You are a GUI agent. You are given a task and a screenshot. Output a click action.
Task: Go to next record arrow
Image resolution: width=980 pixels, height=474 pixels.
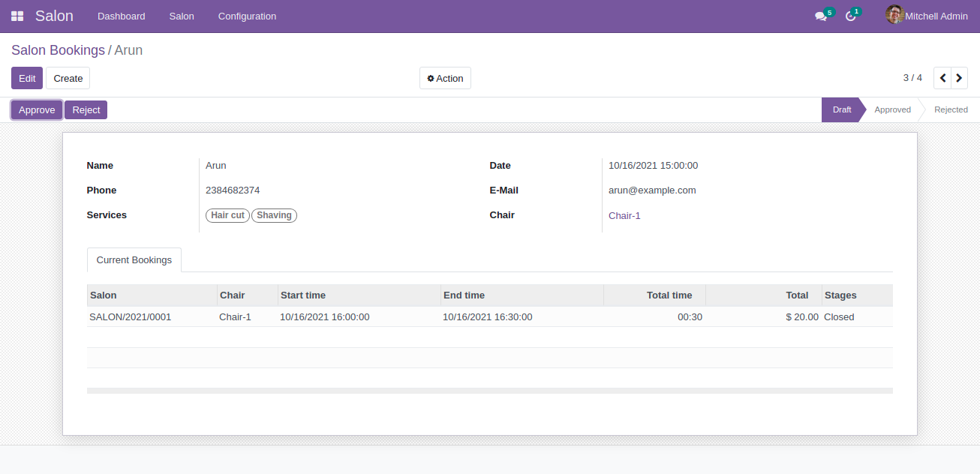pyautogui.click(x=959, y=78)
